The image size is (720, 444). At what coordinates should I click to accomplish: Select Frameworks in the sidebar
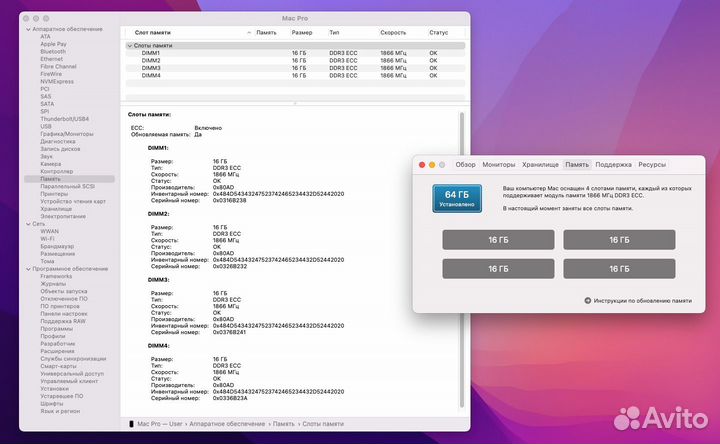click(x=56, y=276)
